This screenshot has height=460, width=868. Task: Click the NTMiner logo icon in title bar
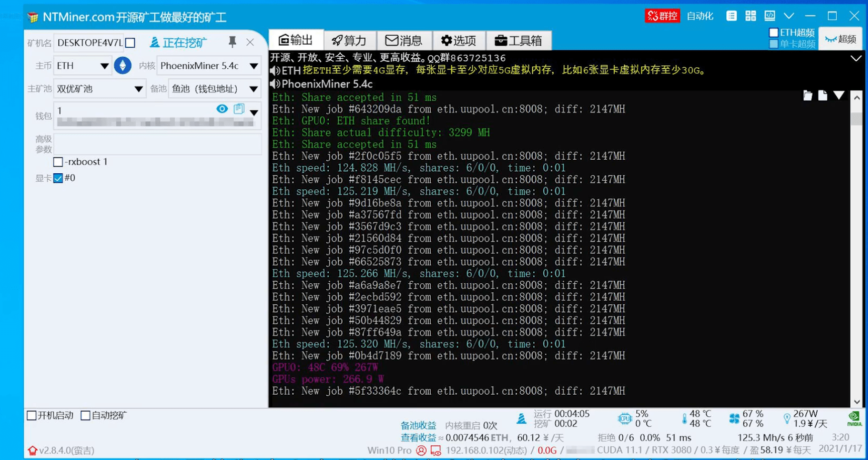click(x=33, y=17)
